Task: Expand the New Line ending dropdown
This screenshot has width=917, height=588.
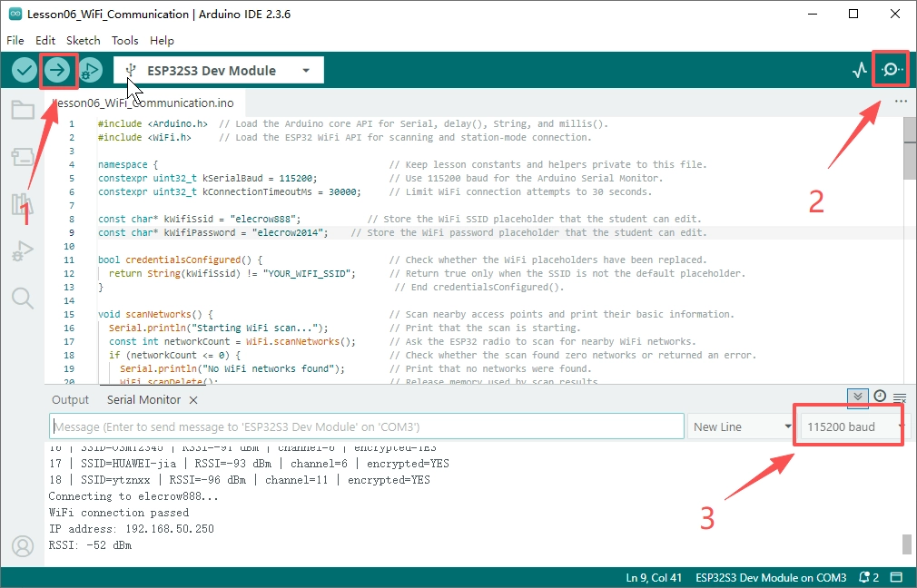Action: tap(741, 426)
